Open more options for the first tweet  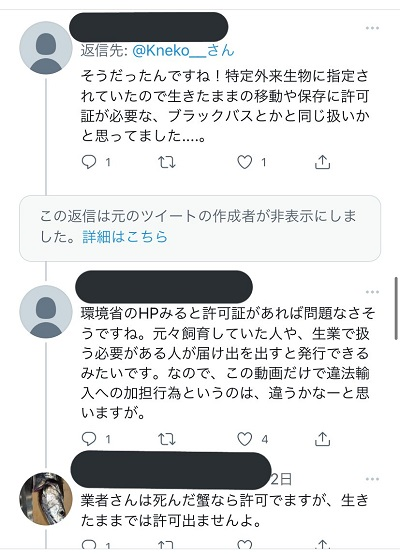click(x=372, y=28)
